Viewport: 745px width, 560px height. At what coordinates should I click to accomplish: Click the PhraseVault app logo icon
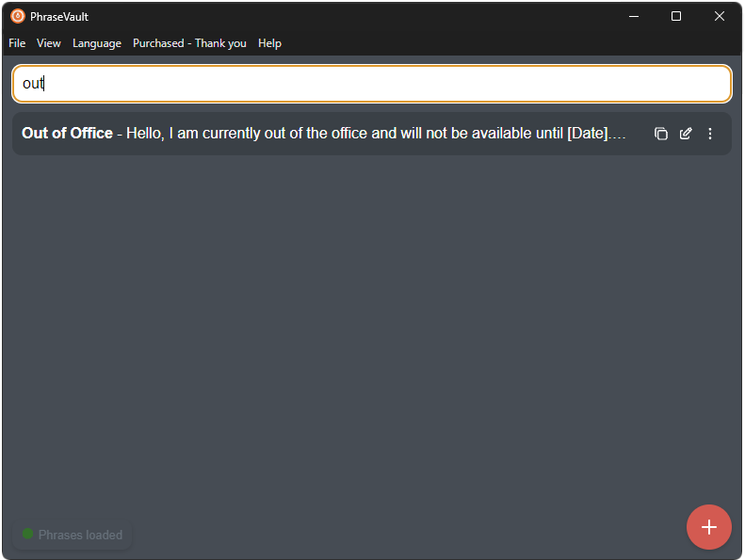(x=18, y=16)
